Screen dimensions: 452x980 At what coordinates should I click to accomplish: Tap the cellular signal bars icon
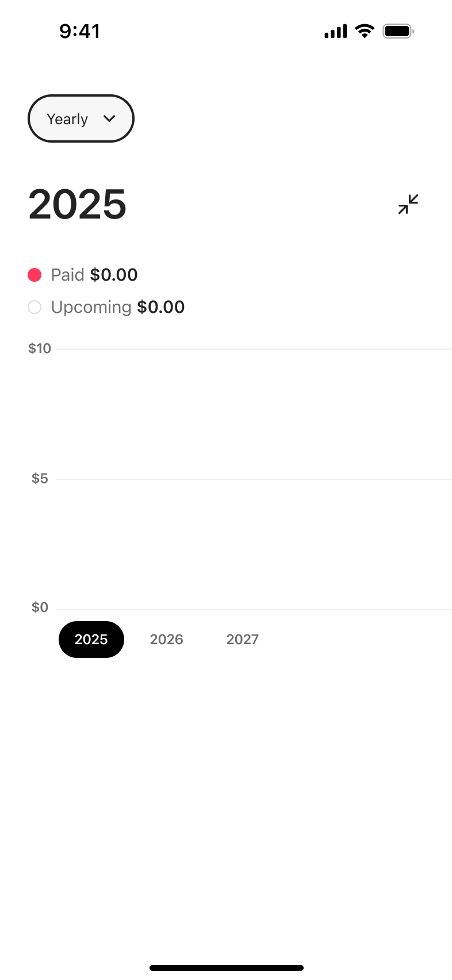tap(336, 31)
